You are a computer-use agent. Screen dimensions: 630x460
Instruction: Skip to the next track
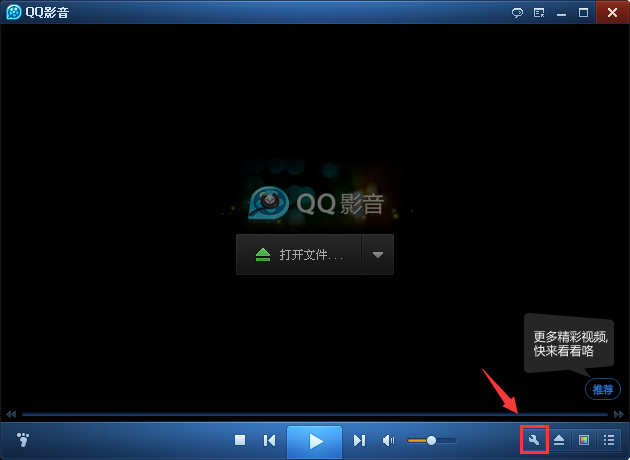point(359,441)
